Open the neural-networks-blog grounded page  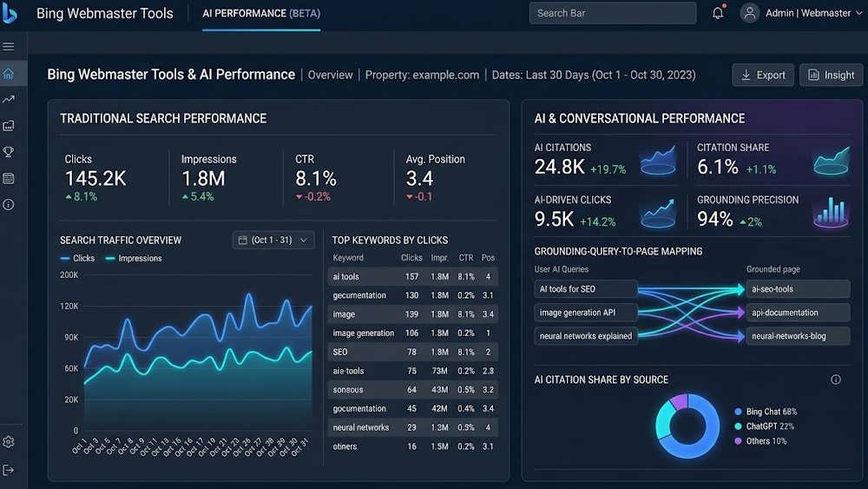(798, 335)
